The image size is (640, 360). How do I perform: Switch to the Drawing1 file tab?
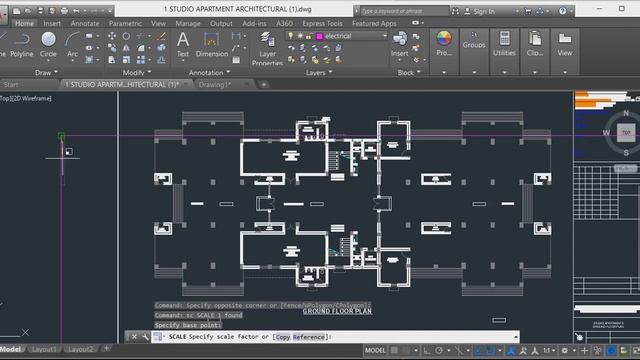(x=215, y=84)
